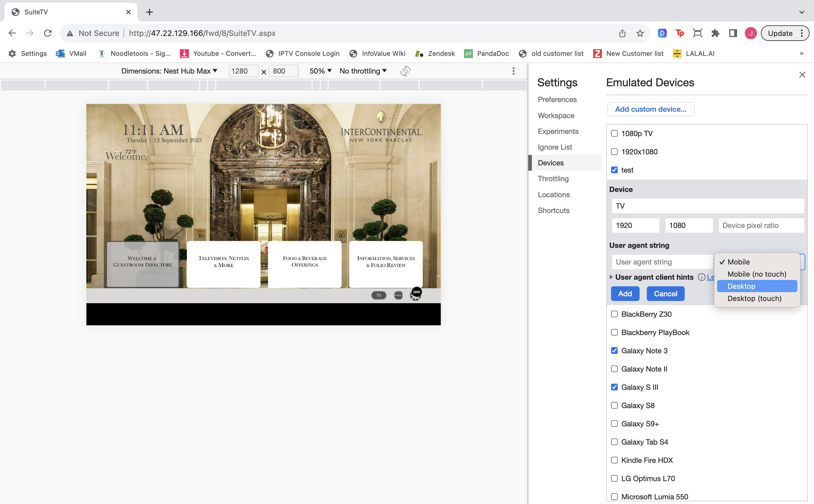
Task: Open the Throttling settings tab
Action: pyautogui.click(x=553, y=179)
